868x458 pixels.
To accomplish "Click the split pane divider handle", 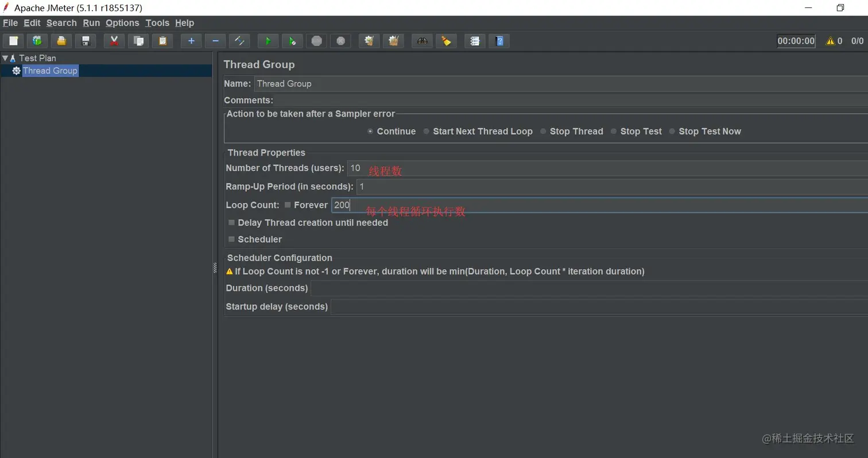I will [215, 267].
